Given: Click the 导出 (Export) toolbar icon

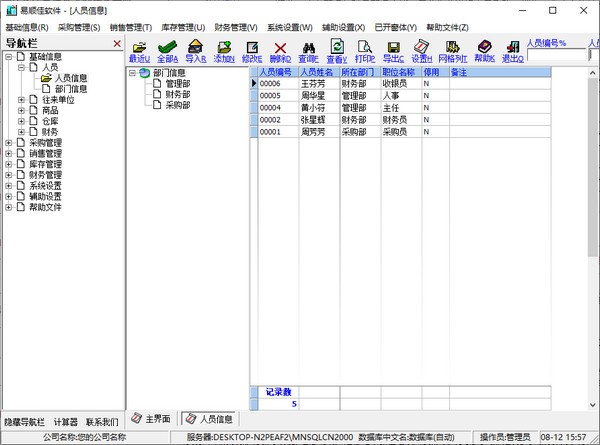Looking at the screenshot, I should click(393, 47).
